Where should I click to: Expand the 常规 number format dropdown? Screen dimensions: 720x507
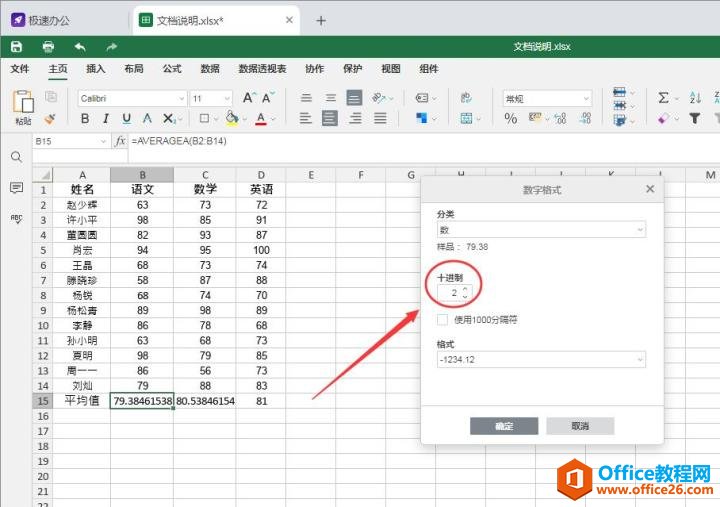(x=586, y=98)
